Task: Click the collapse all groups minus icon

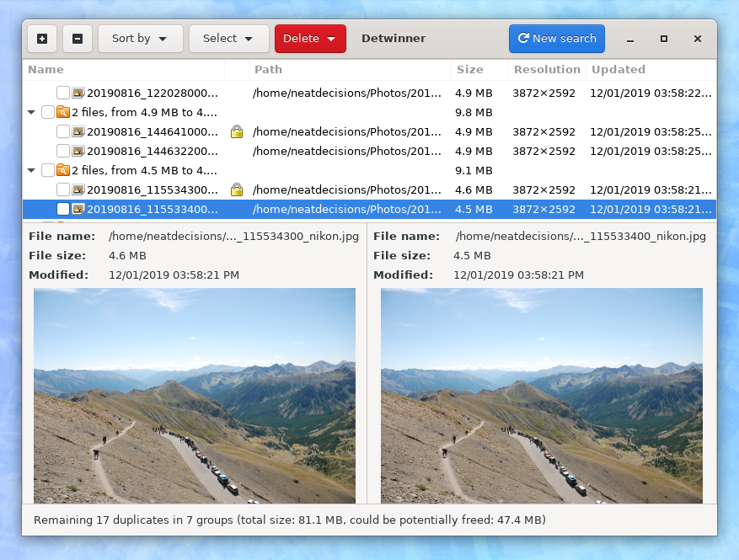Action: (x=78, y=39)
